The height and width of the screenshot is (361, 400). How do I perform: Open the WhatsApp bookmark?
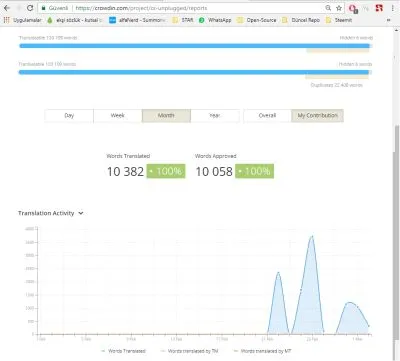pos(215,20)
